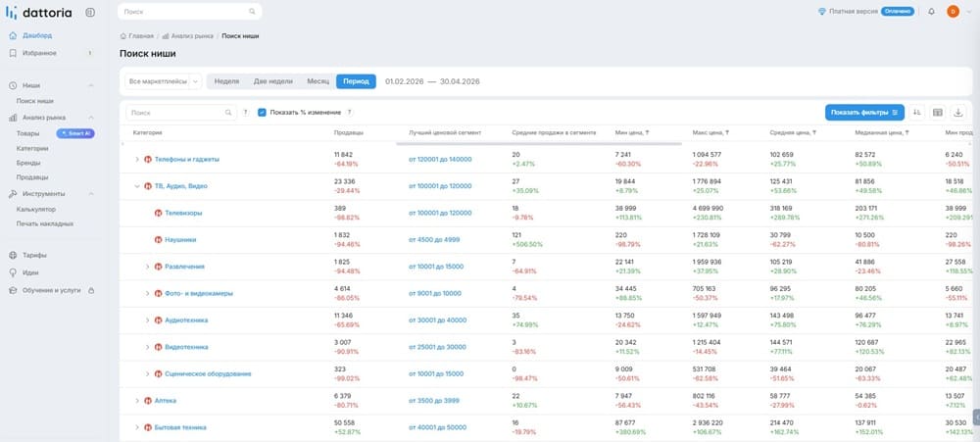Click the Smart AI badge
Image resolution: width=980 pixels, height=442 pixels.
click(75, 133)
